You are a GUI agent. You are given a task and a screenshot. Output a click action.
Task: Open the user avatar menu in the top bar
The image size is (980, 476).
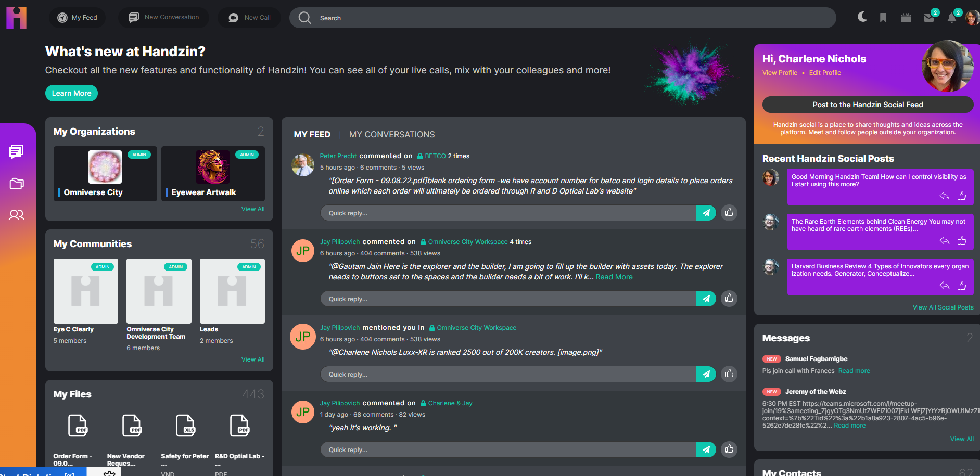click(972, 18)
